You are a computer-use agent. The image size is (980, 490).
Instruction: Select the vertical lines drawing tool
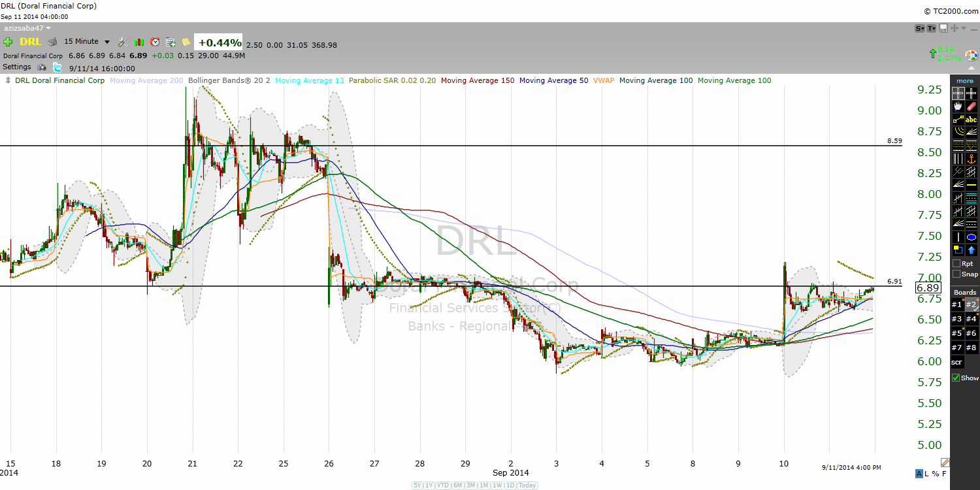coord(958,158)
